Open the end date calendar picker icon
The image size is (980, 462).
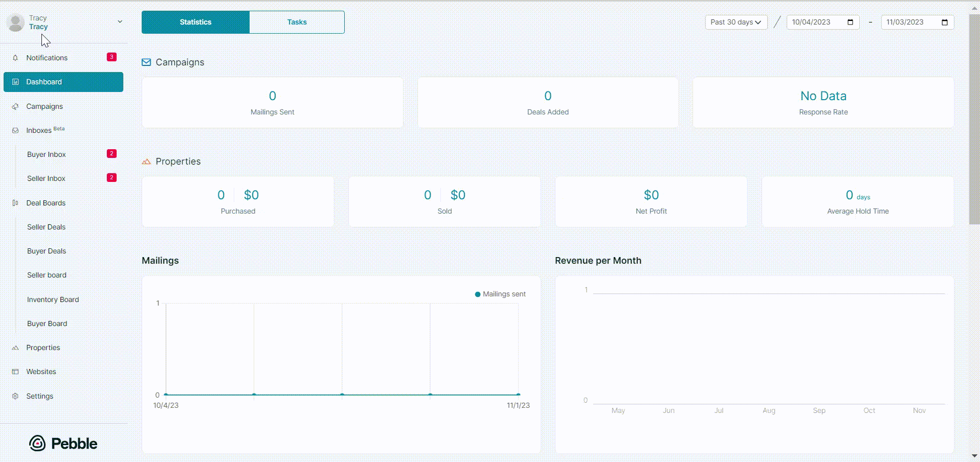[x=945, y=22]
